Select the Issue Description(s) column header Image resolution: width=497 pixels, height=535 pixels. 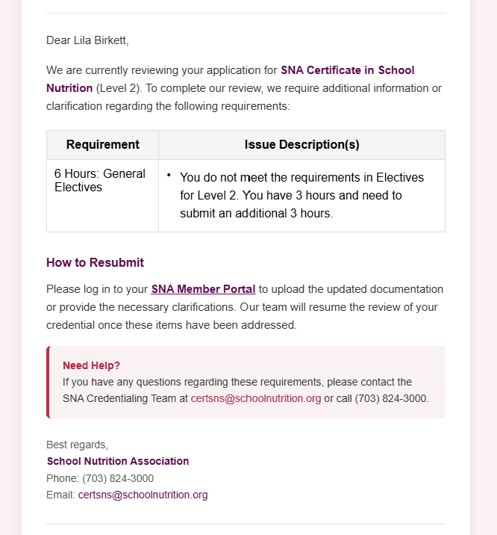(x=302, y=145)
